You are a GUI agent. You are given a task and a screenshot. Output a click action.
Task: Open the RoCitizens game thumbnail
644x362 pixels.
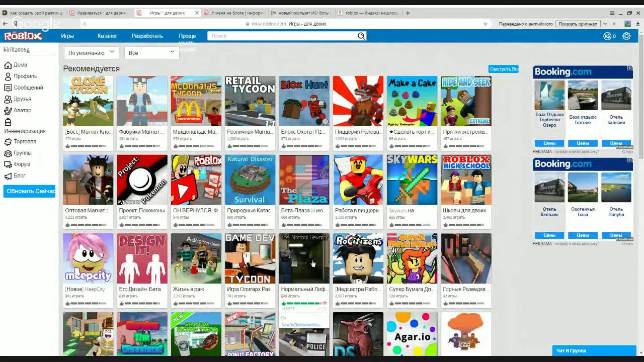point(358,258)
